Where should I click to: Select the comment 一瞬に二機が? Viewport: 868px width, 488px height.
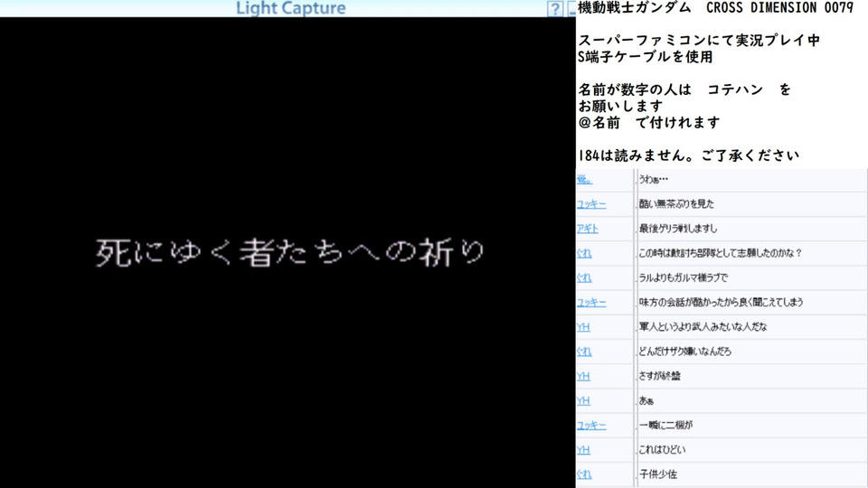click(x=665, y=425)
